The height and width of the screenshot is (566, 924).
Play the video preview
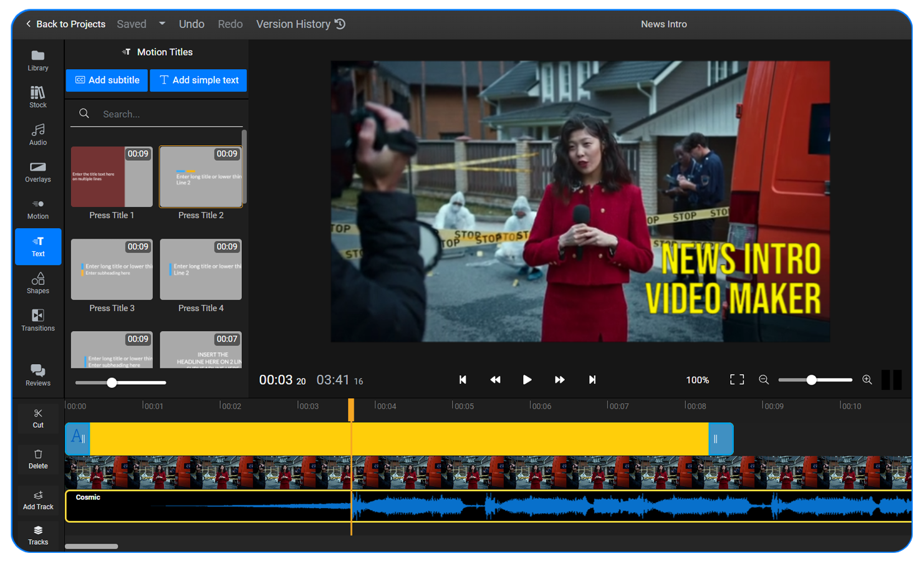[527, 380]
